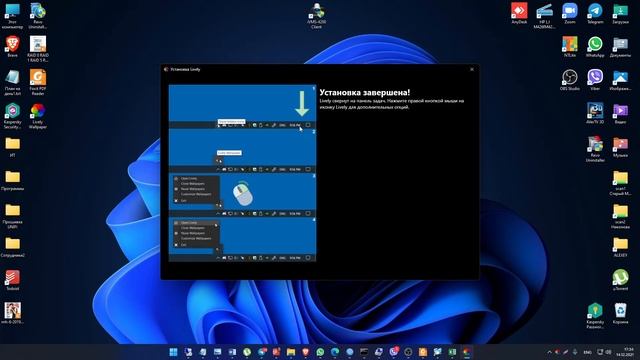Open File Explorer from the taskbar

[291, 352]
